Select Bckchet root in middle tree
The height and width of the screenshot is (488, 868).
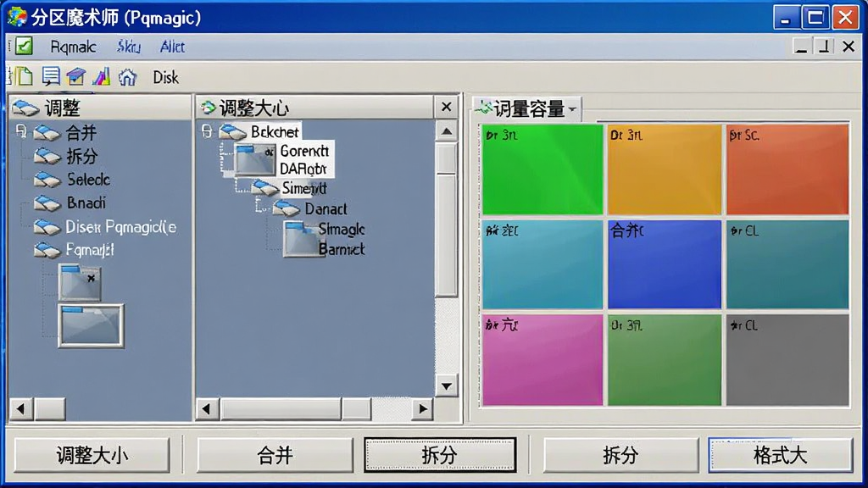(x=275, y=131)
